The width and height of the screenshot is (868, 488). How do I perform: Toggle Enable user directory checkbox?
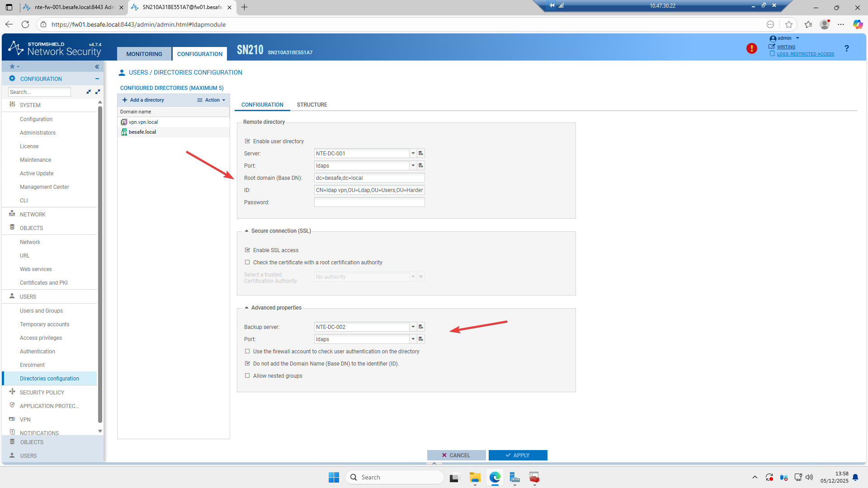pos(247,141)
